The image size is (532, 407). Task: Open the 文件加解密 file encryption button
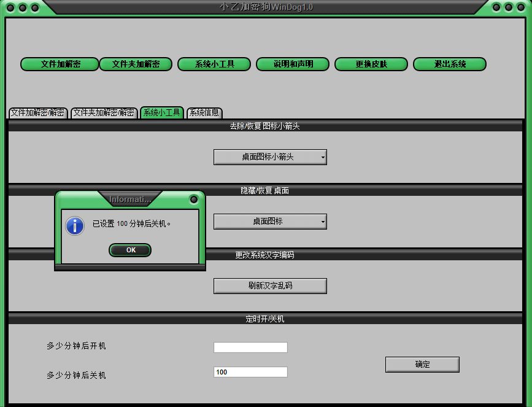(60, 64)
